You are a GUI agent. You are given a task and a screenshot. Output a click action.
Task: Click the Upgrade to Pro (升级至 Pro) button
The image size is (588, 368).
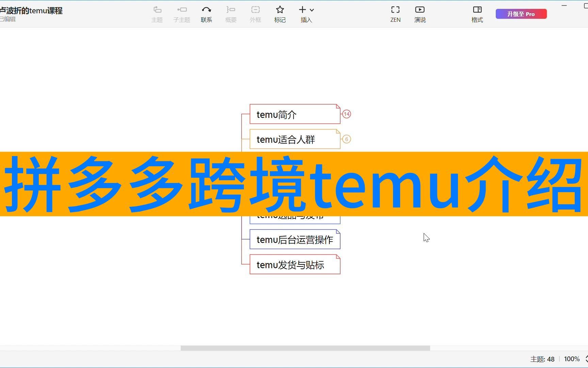(x=521, y=14)
